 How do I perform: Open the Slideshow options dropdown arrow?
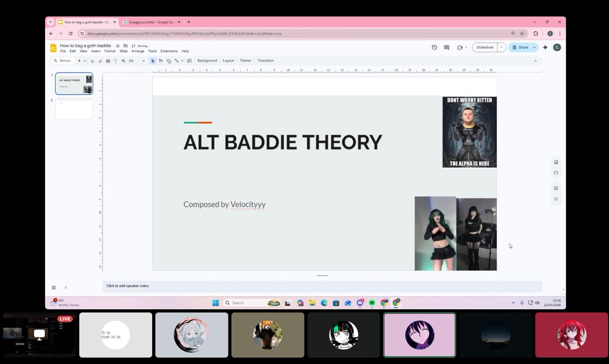[x=501, y=47]
